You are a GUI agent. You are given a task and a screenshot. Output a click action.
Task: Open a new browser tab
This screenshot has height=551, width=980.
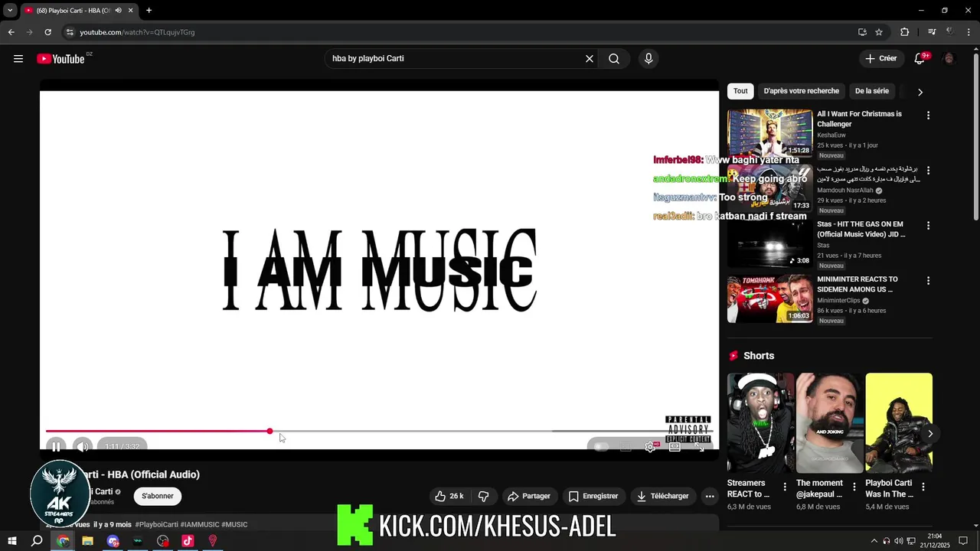click(x=149, y=11)
